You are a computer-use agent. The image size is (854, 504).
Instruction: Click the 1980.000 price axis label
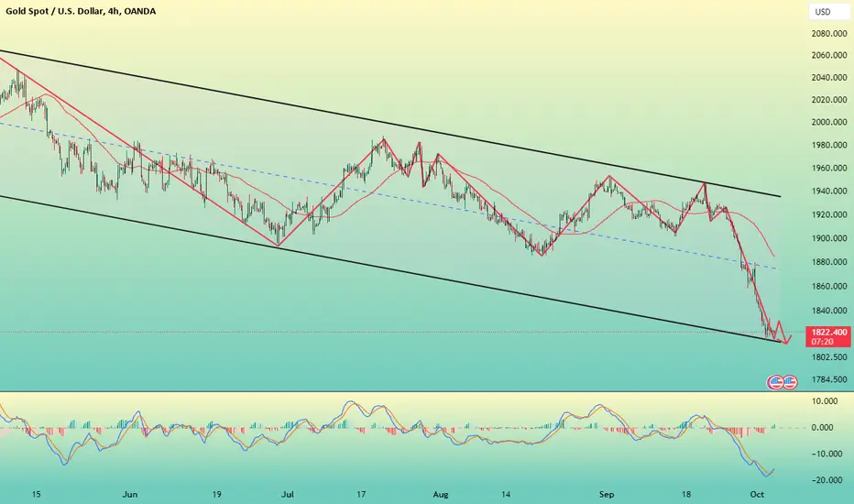click(829, 146)
